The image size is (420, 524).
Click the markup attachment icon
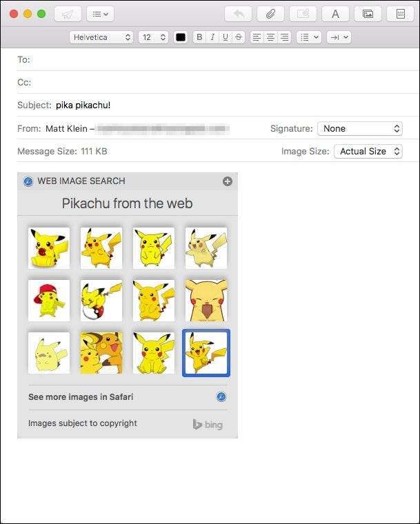[303, 14]
